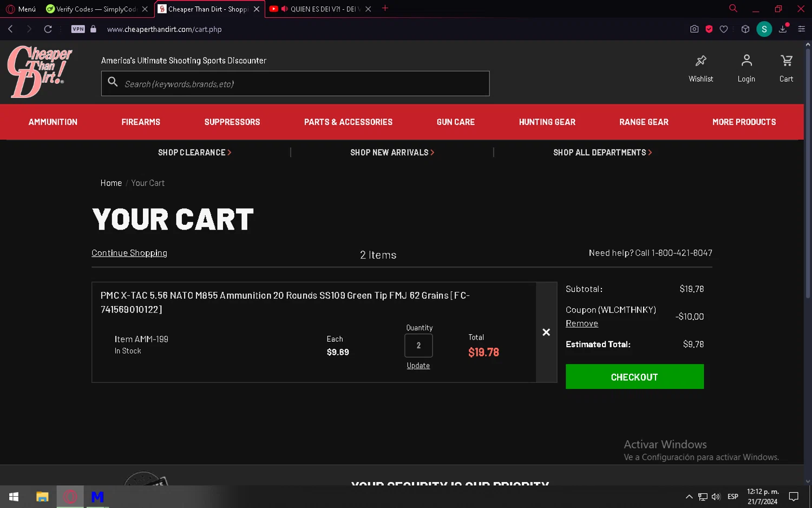This screenshot has width=812, height=508.
Task: Bookmark page with heart icon
Action: pyautogui.click(x=724, y=29)
